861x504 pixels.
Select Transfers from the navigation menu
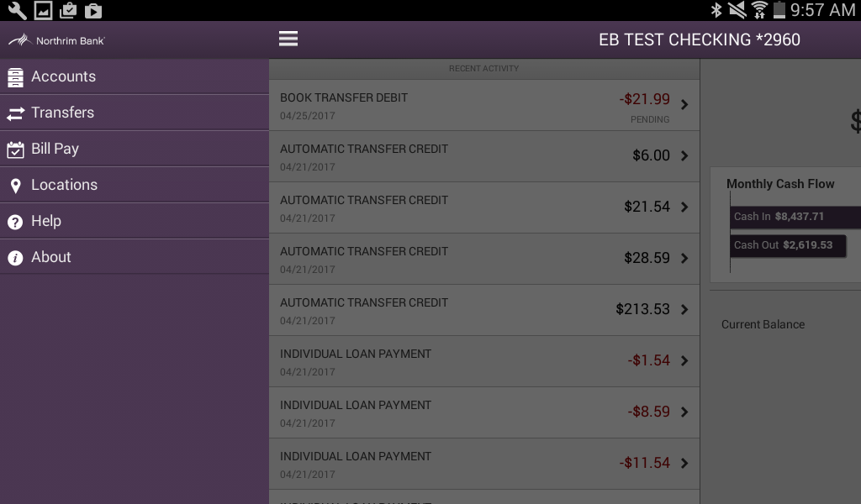tap(64, 112)
